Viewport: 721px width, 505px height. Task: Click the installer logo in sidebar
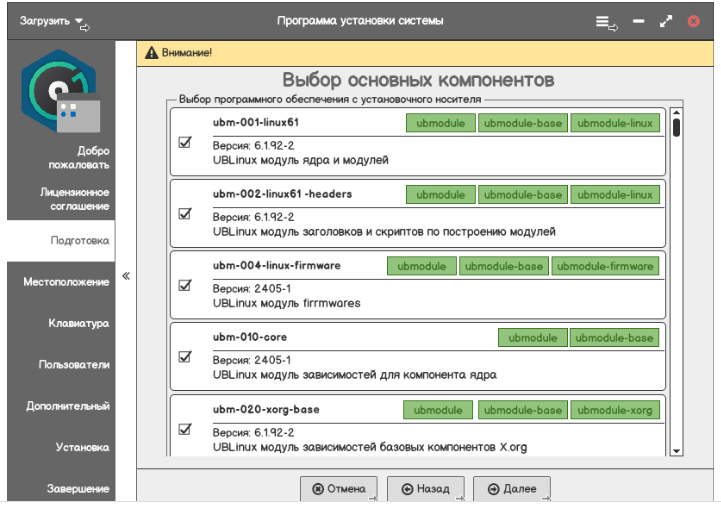(x=61, y=92)
